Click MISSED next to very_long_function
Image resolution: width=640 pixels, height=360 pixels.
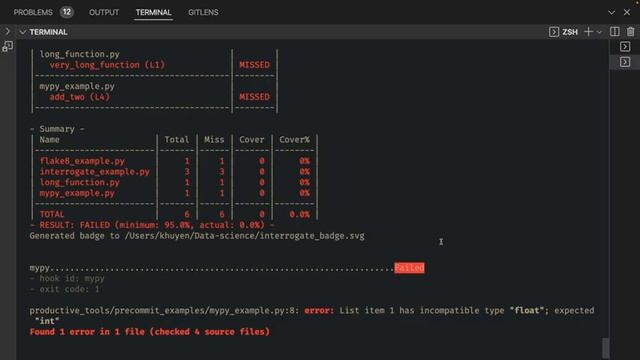[x=254, y=65]
